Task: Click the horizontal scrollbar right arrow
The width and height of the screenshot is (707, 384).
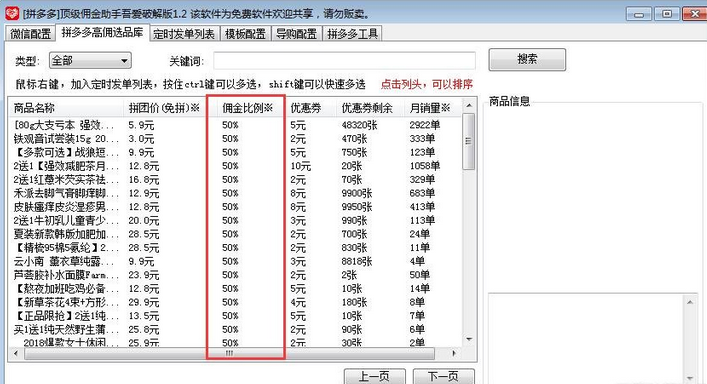Action: tap(454, 353)
